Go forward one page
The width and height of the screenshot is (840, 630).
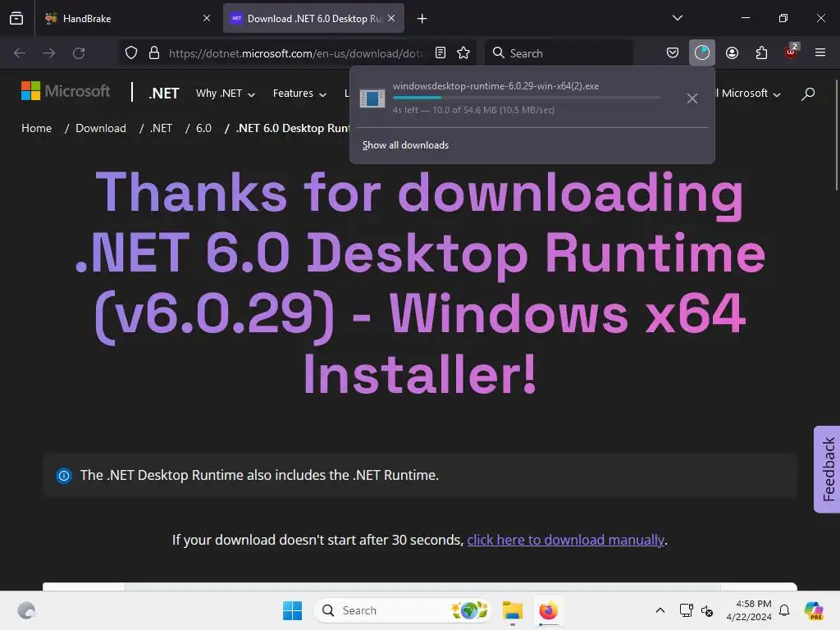(x=49, y=53)
